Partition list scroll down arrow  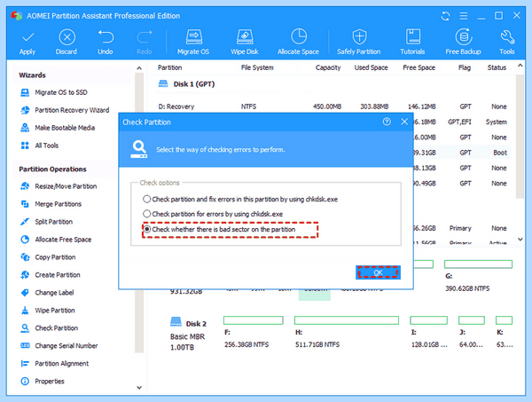(x=520, y=240)
